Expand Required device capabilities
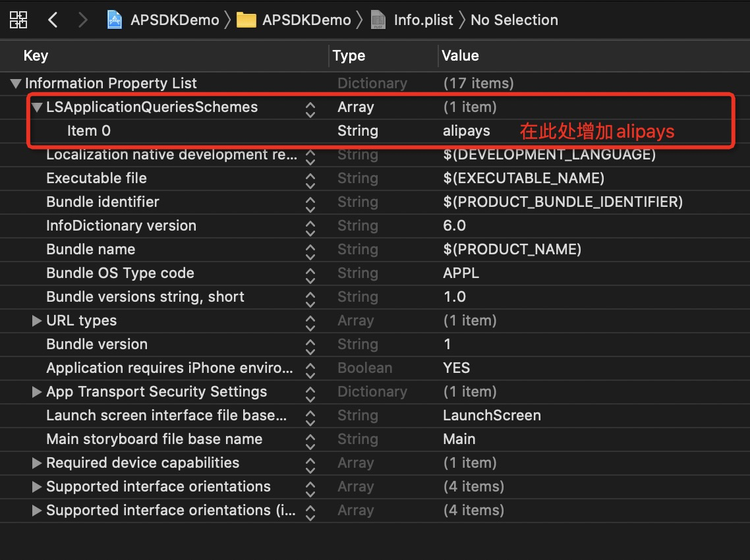 coord(37,463)
